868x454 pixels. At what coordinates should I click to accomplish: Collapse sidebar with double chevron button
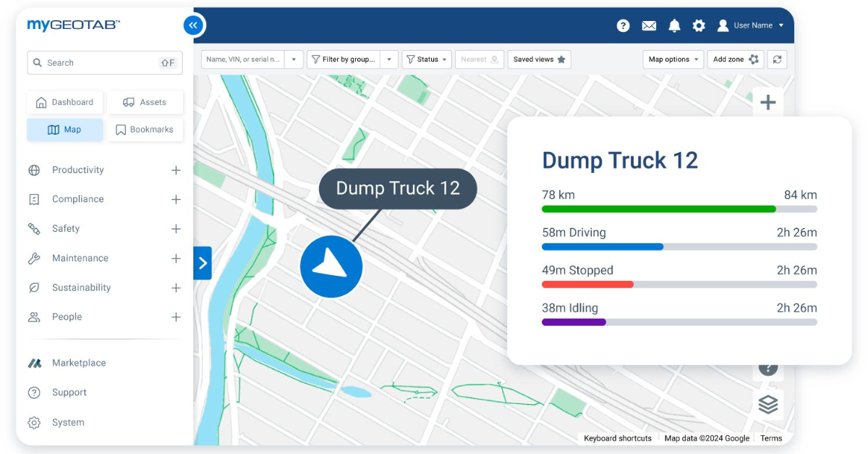pyautogui.click(x=192, y=25)
